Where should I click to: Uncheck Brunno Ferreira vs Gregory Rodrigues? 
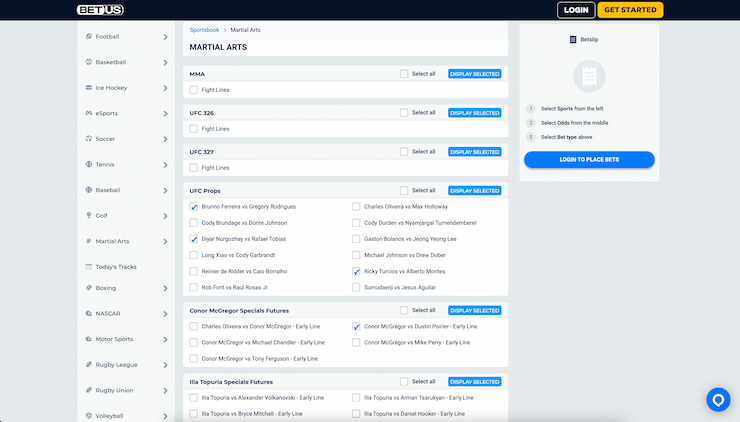pyautogui.click(x=193, y=207)
